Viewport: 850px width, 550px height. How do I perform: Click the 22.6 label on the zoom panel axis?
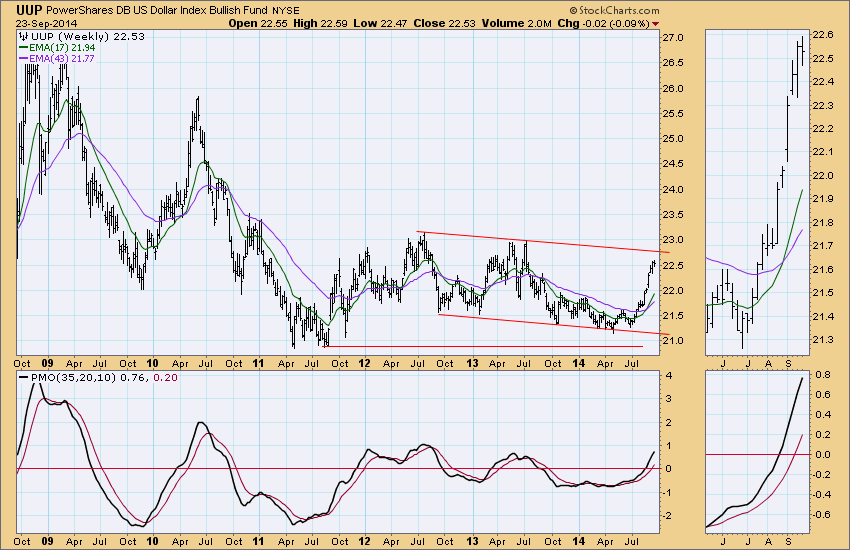(823, 35)
